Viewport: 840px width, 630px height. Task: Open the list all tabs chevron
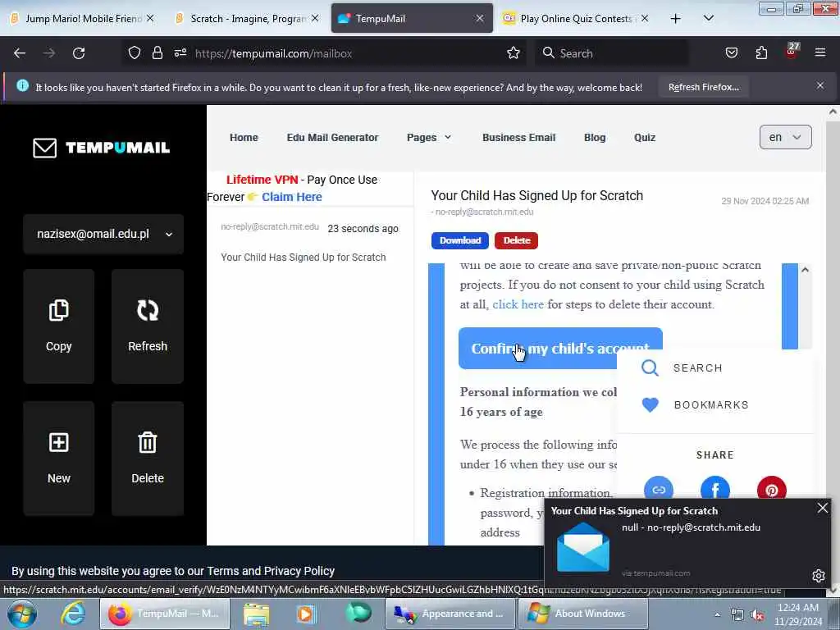[x=708, y=18]
